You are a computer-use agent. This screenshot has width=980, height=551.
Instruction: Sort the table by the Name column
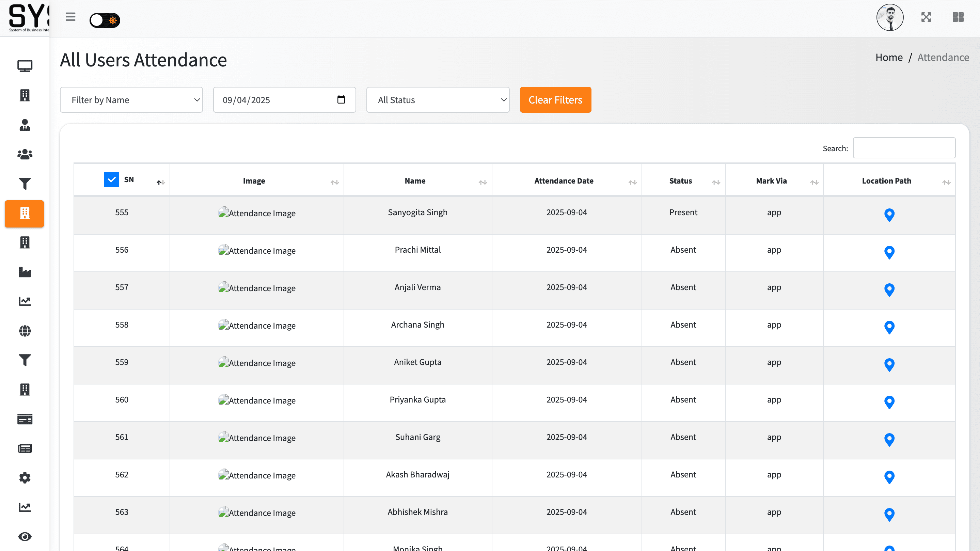click(415, 181)
